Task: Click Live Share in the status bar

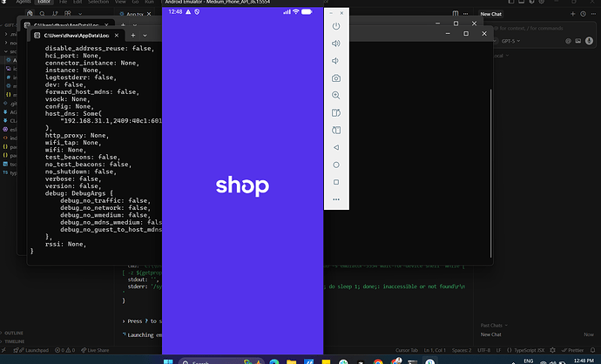Action: point(95,350)
